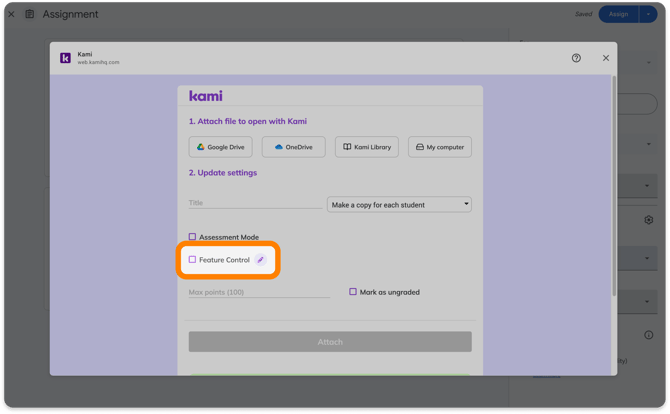Image resolution: width=670 pixels, height=414 pixels.
Task: Click the Kami dialog vertical scrollbar
Action: 614,186
